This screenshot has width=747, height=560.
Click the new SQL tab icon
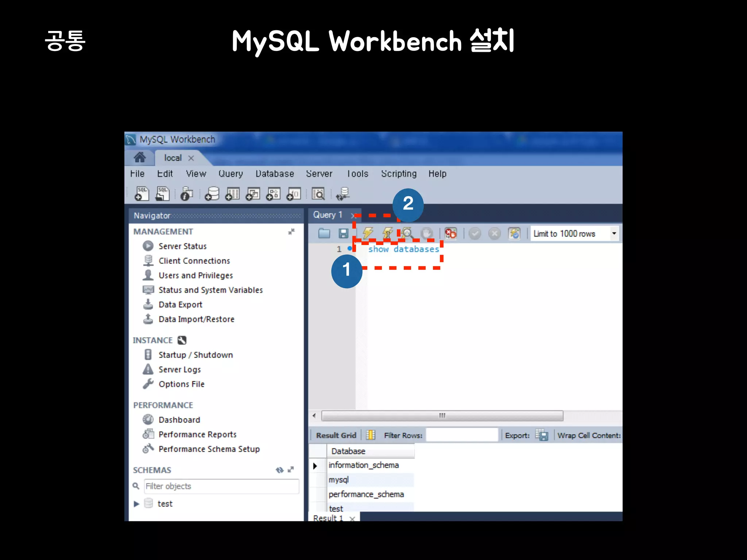click(142, 194)
